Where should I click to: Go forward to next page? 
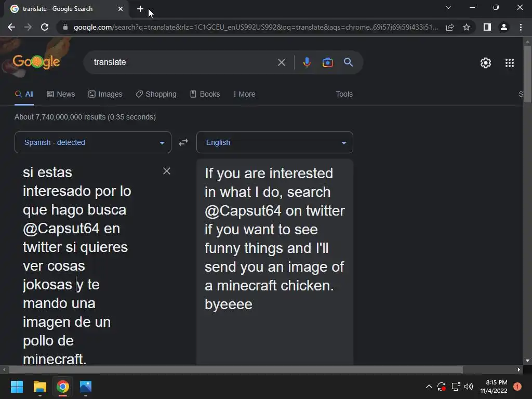28,27
